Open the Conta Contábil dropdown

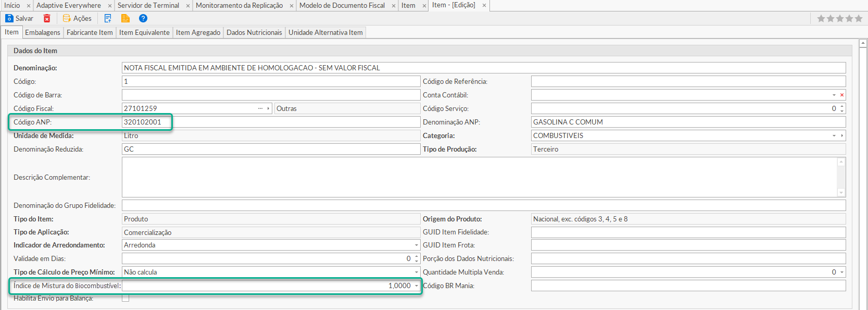point(834,95)
